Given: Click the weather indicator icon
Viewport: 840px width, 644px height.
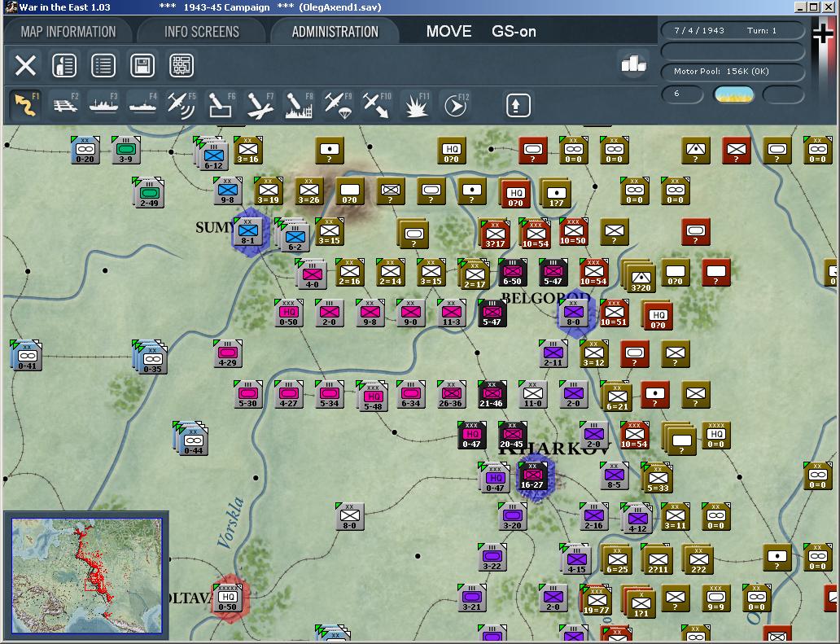Looking at the screenshot, I should (734, 94).
